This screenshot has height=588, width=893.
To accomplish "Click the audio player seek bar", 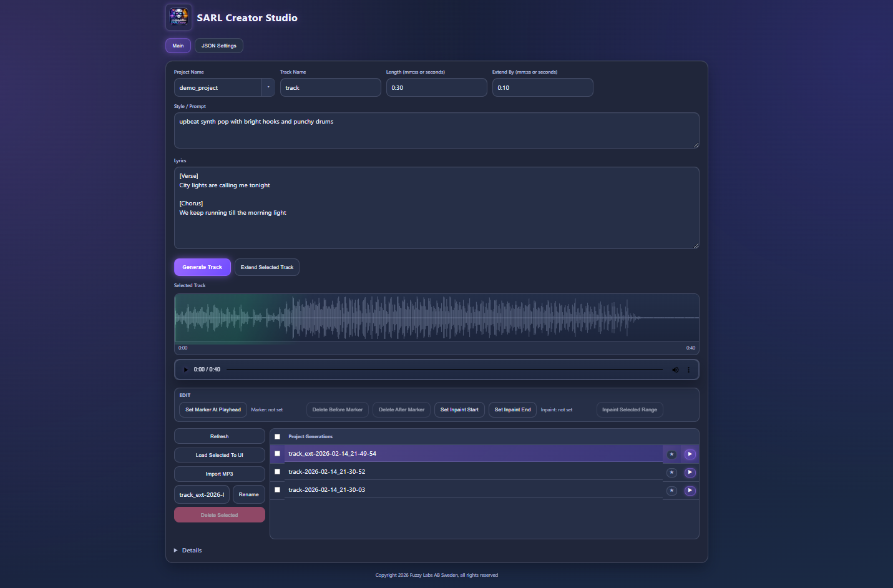I will pyautogui.click(x=444, y=370).
